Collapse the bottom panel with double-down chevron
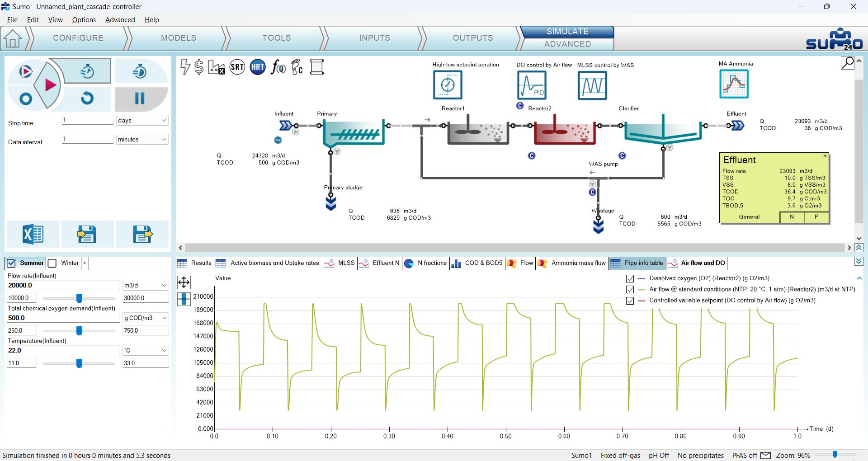This screenshot has height=461, width=868. [859, 262]
